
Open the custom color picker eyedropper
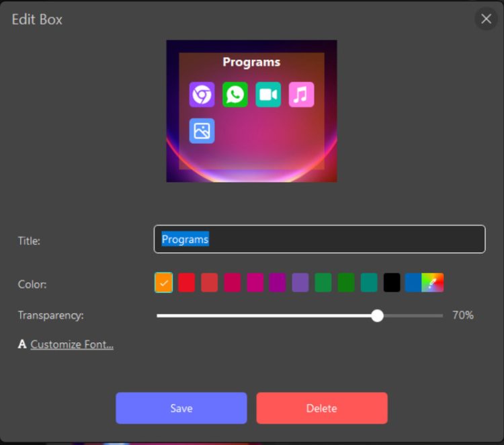pyautogui.click(x=434, y=283)
